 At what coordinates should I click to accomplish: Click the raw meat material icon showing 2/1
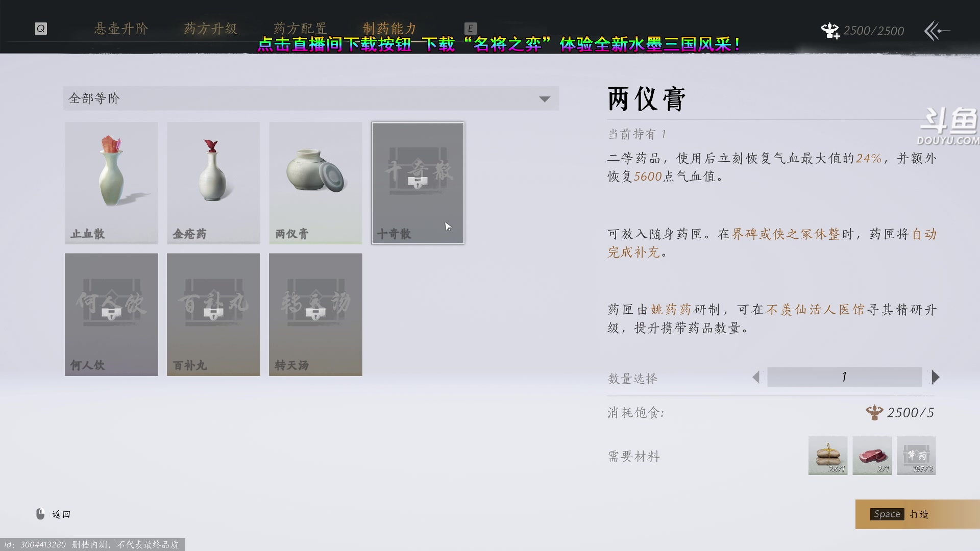872,455
